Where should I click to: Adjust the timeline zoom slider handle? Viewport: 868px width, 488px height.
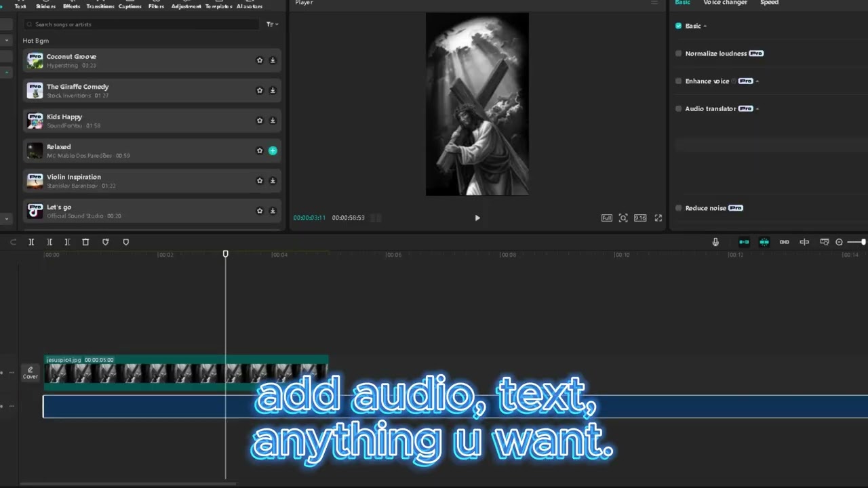(863, 242)
